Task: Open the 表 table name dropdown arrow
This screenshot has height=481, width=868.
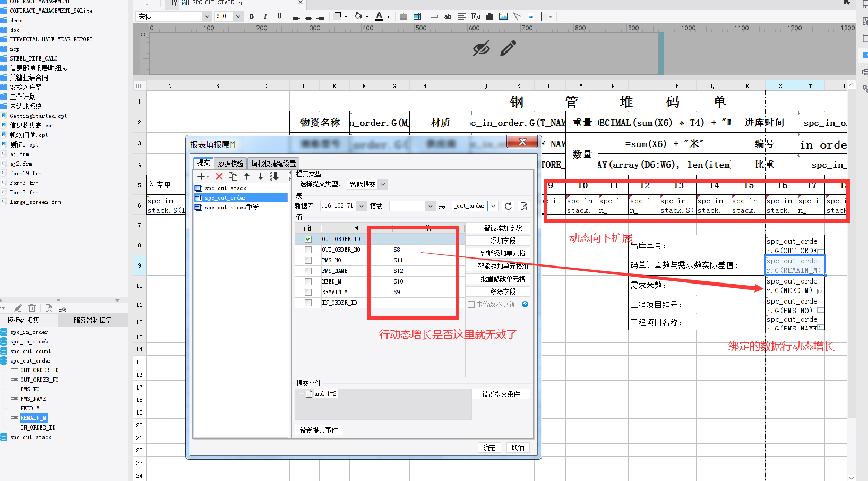Action: [x=493, y=206]
